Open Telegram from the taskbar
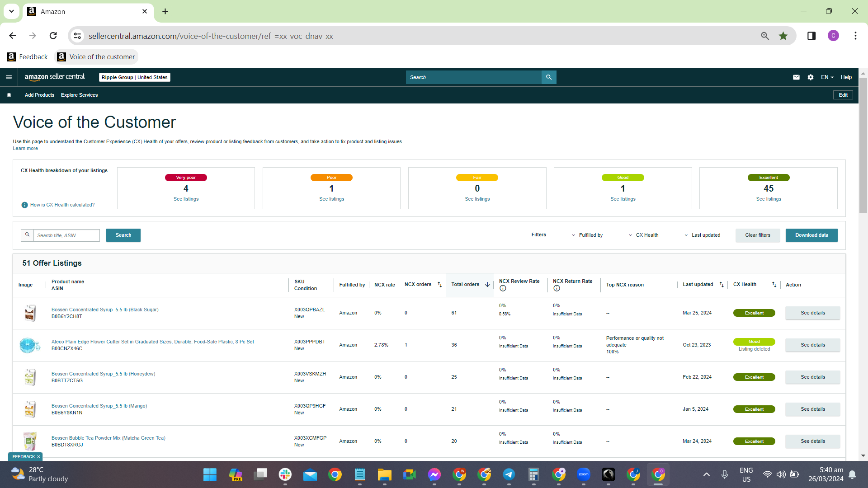 (509, 474)
